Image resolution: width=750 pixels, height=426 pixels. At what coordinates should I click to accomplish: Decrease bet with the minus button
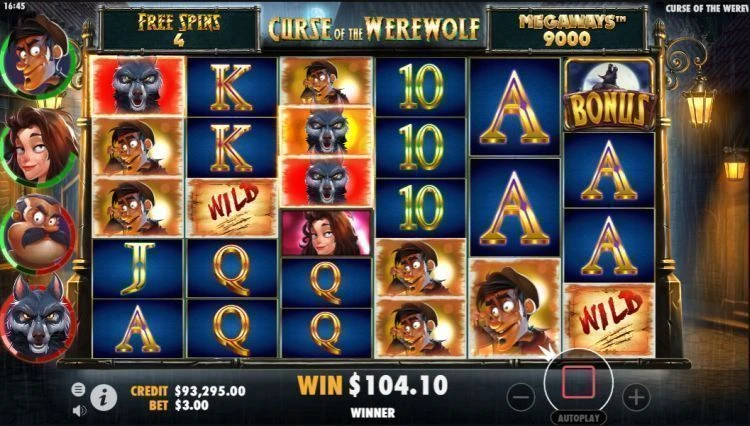521,397
